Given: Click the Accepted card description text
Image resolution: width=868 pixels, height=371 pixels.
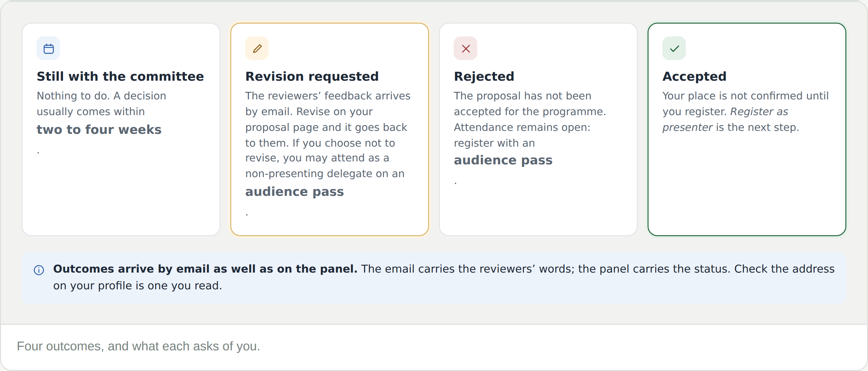Looking at the screenshot, I should 745,112.
